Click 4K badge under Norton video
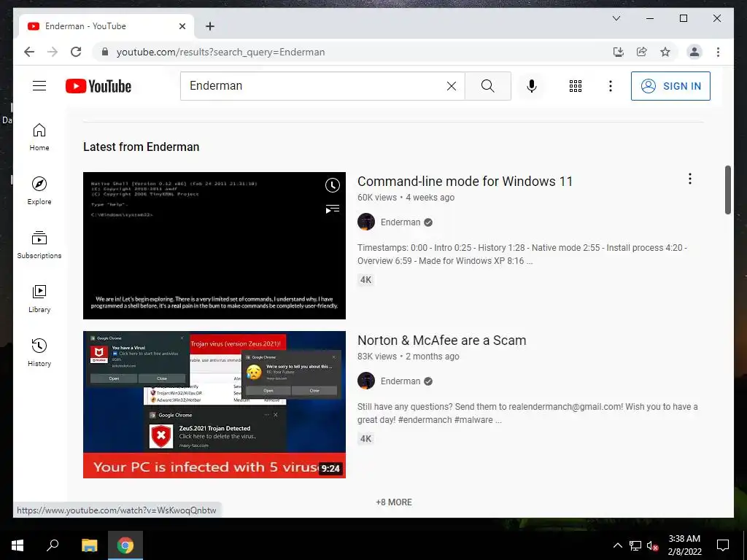 [x=365, y=438]
